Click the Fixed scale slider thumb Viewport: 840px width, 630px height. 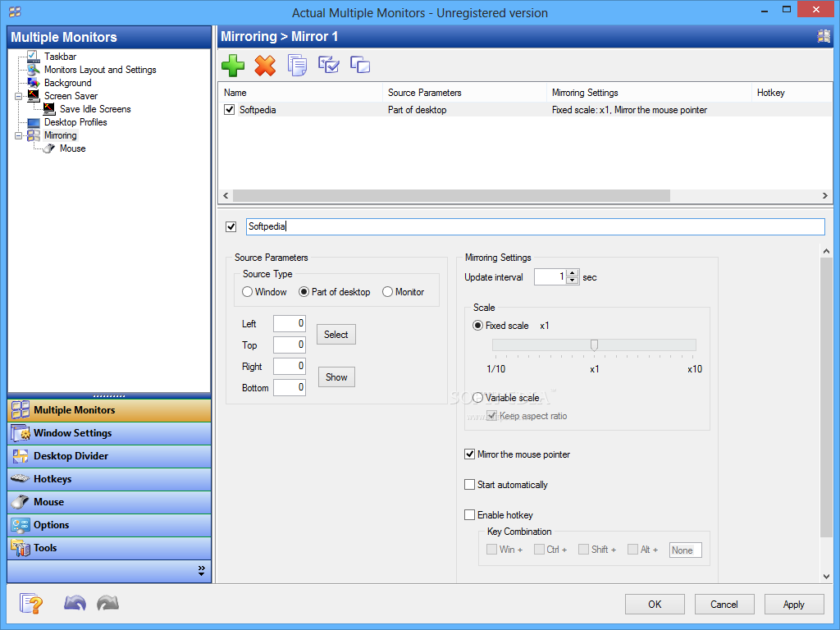point(594,345)
